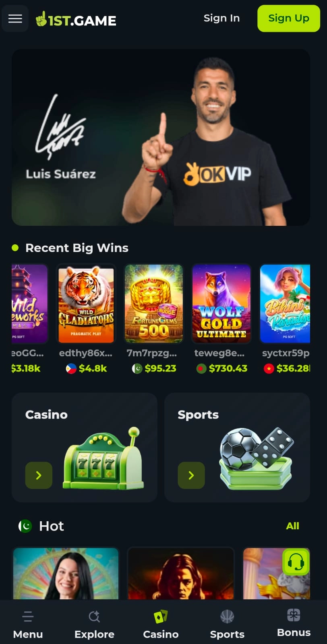The width and height of the screenshot is (327, 644).
Task: Expand the Casino card arrow button
Action: pos(39,475)
